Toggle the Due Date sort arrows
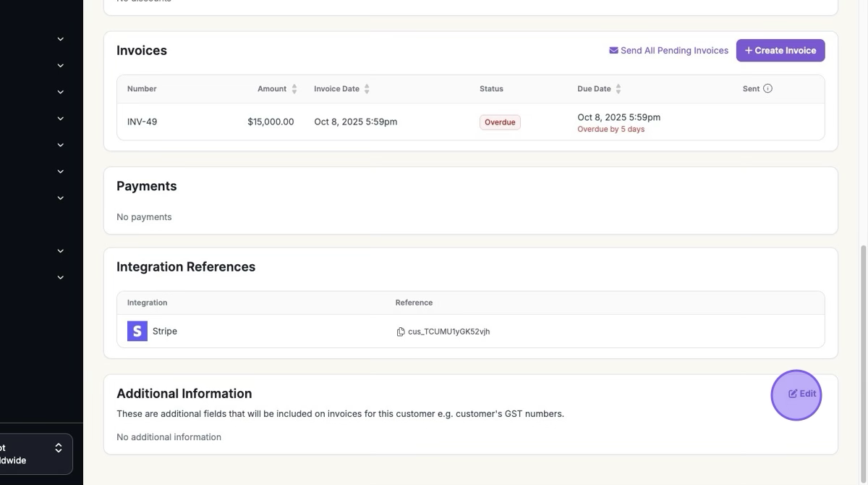 coord(618,89)
